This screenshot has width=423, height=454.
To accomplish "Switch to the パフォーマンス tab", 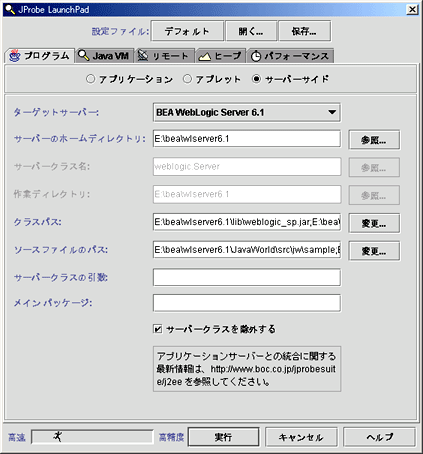I will 290,56.
